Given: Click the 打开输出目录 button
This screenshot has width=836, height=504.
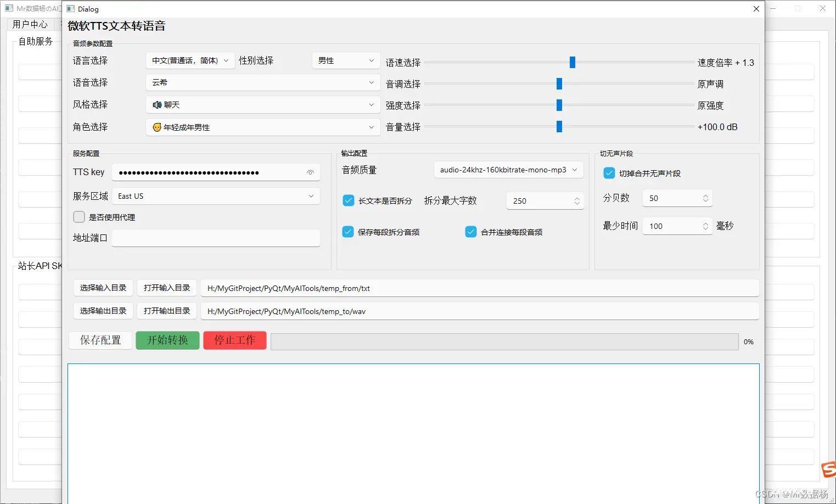Looking at the screenshot, I should pos(167,311).
